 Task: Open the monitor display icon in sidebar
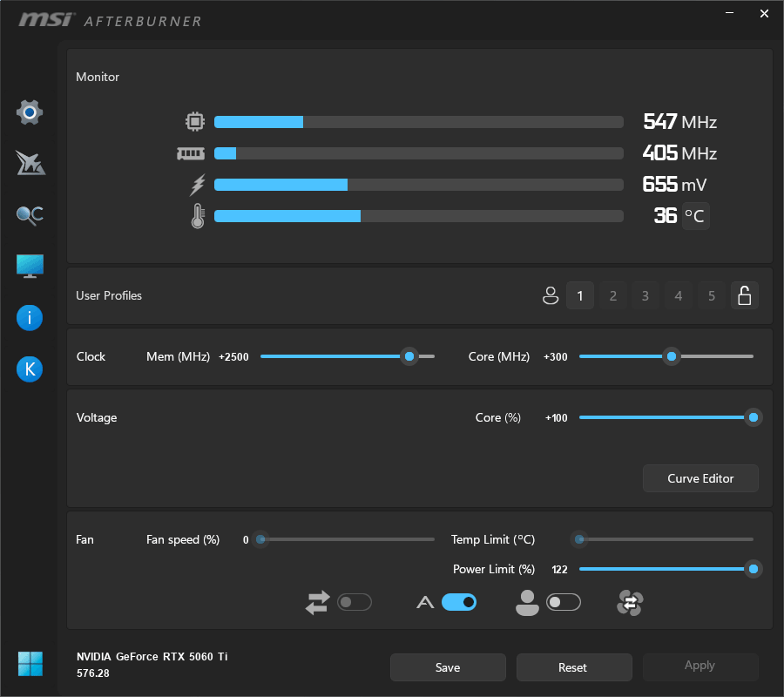pyautogui.click(x=30, y=267)
